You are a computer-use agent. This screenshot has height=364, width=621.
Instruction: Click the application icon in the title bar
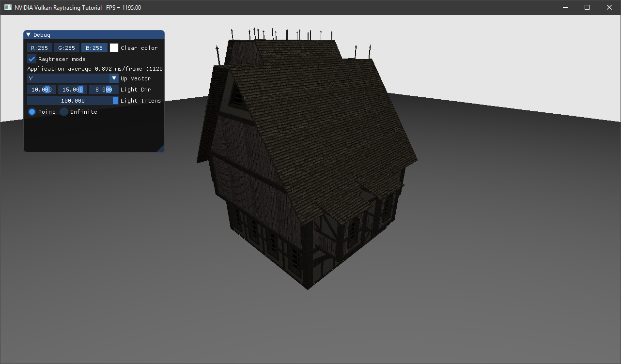click(8, 7)
